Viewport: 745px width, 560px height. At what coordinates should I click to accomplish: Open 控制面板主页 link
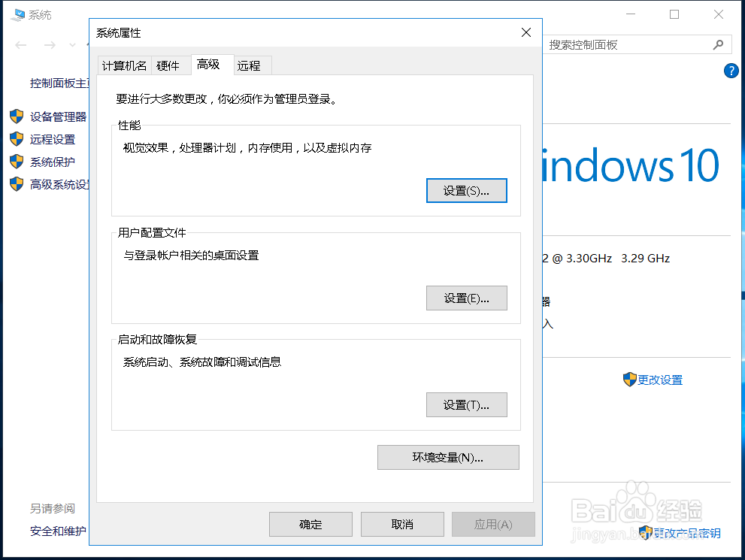[x=59, y=83]
